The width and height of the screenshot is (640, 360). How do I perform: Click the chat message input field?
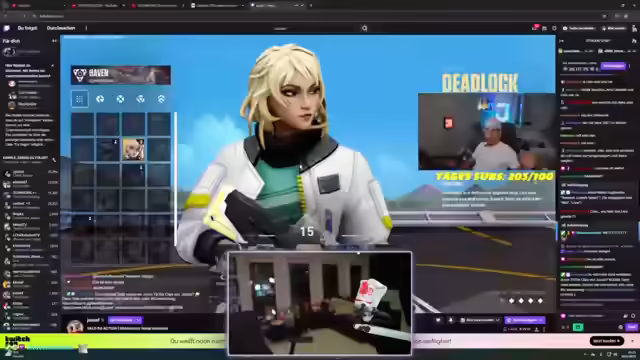tap(592, 316)
